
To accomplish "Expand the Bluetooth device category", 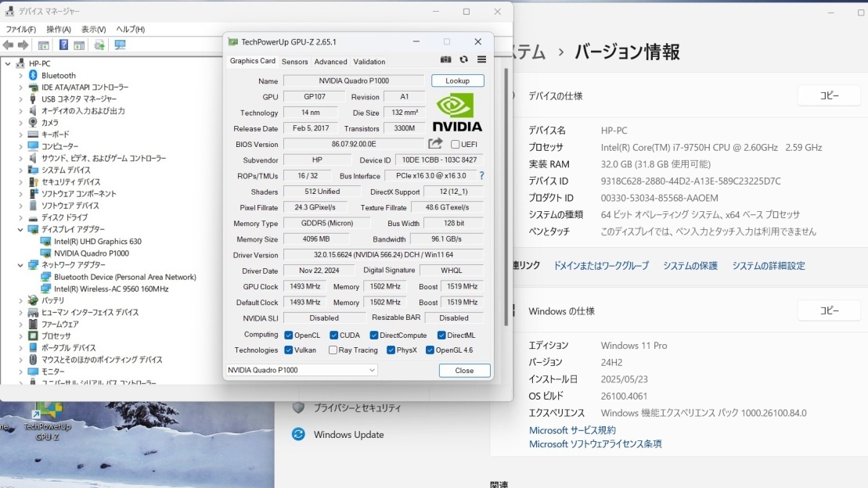I will (x=21, y=76).
